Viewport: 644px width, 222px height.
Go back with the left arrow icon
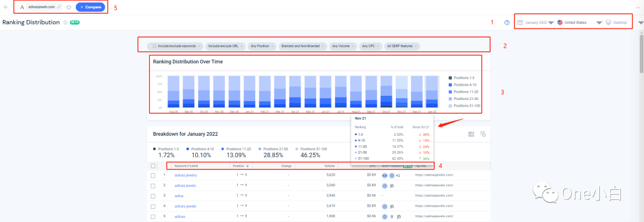click(5, 7)
